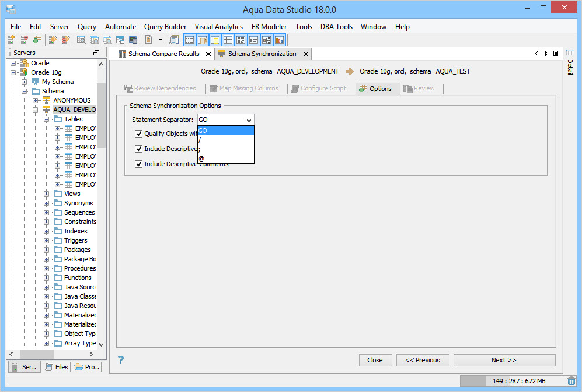
Task: Expand the Oracle server node
Action: click(13, 63)
